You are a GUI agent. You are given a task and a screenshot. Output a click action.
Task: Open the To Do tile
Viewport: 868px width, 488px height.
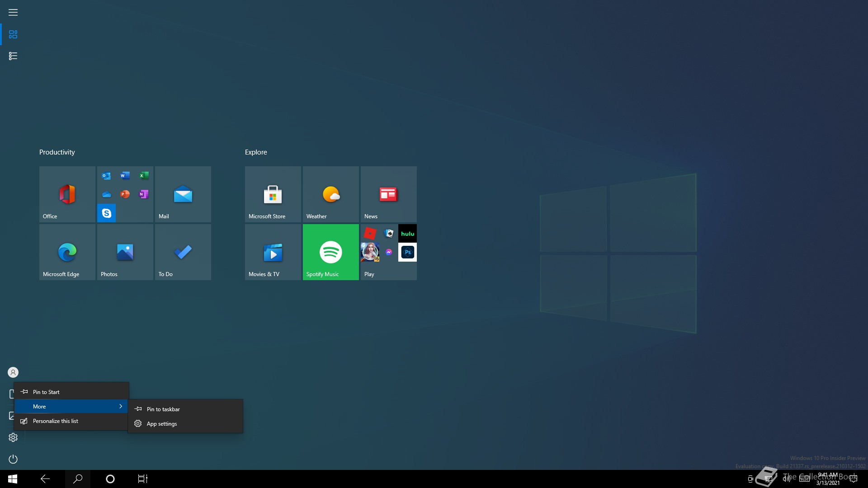[183, 252]
